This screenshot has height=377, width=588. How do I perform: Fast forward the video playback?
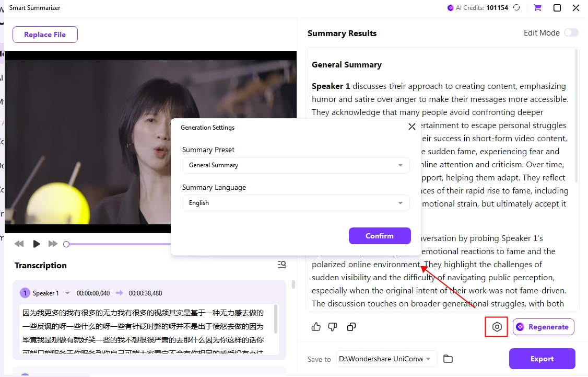tap(53, 244)
